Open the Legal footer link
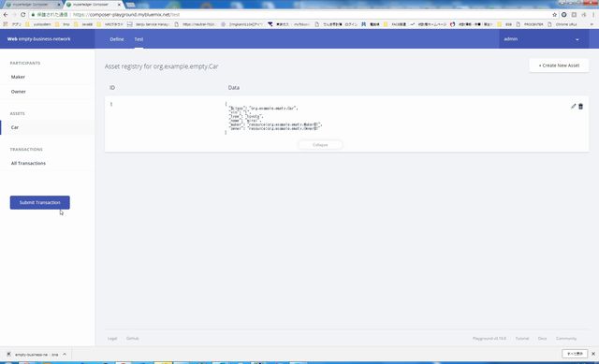Screen dimensions: 599x364 (112, 339)
